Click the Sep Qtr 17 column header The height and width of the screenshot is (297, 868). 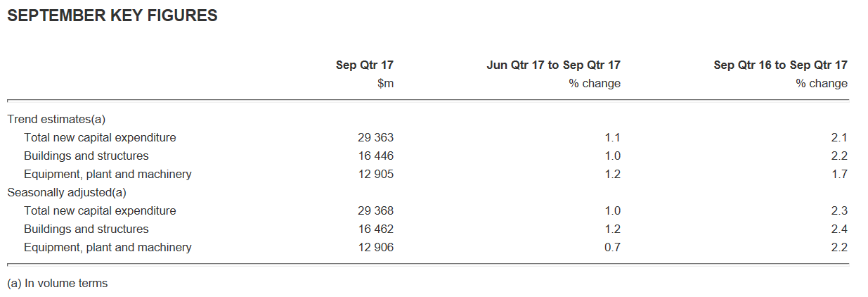pos(365,65)
